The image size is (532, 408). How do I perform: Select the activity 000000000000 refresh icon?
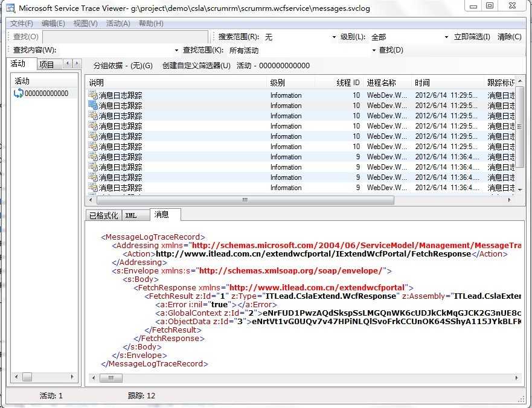tap(18, 94)
